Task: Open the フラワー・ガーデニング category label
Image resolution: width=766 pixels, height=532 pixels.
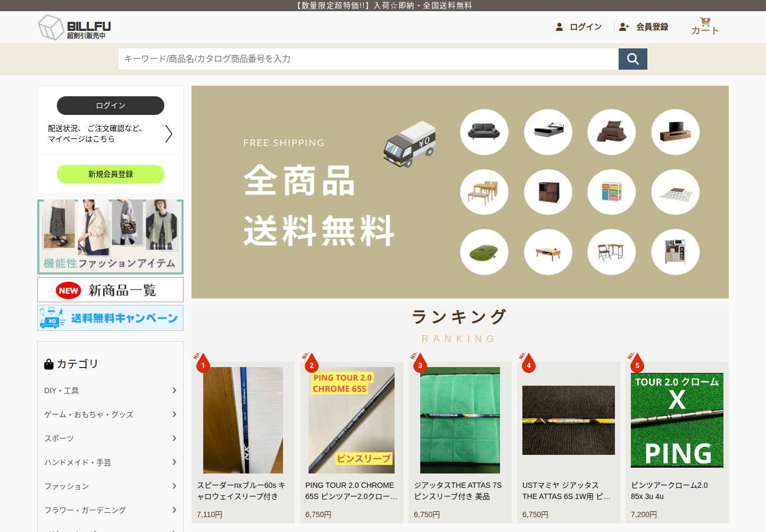Action: pos(85,510)
